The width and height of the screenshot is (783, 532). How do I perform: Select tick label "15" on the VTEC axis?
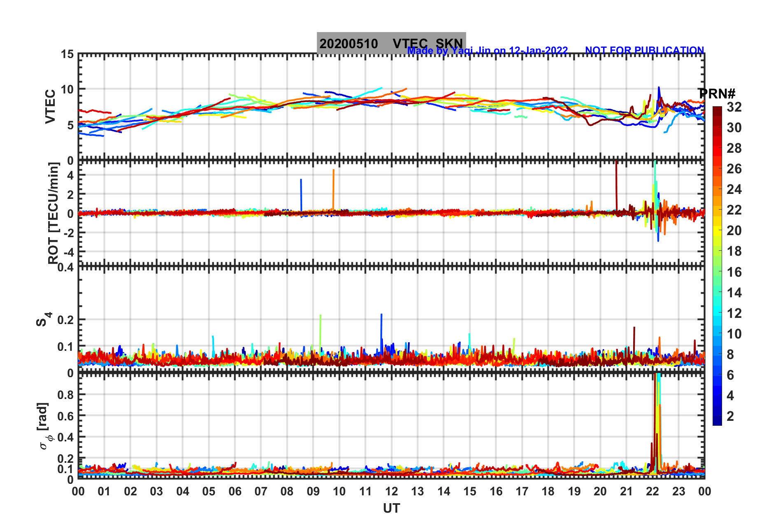[x=68, y=54]
